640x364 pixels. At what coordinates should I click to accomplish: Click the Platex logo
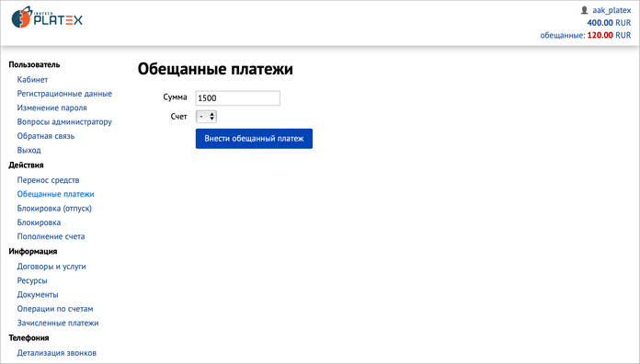(47, 17)
